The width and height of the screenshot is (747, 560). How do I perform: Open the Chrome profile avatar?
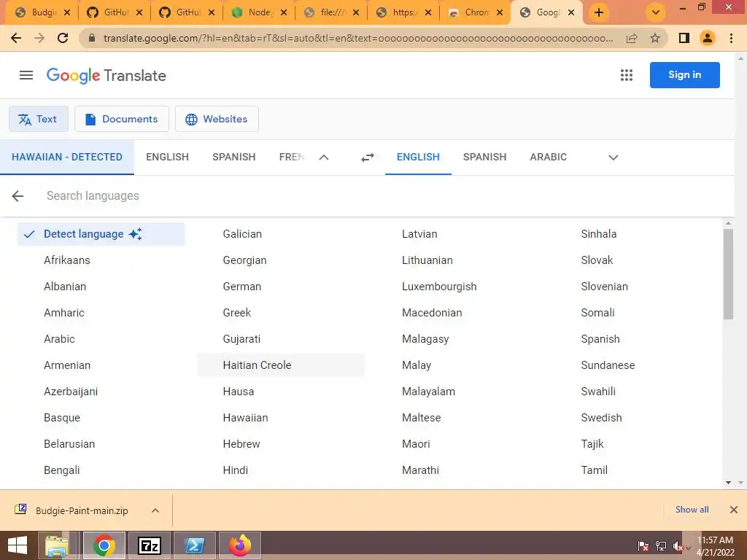[708, 38]
